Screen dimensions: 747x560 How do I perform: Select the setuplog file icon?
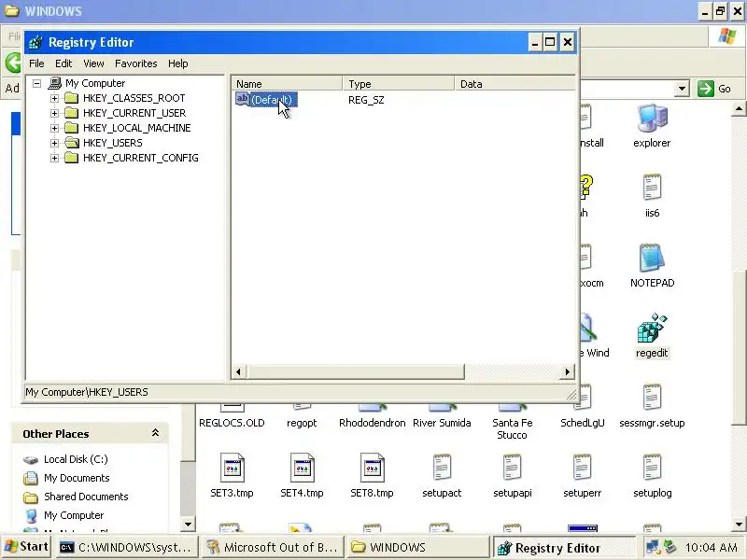(652, 468)
